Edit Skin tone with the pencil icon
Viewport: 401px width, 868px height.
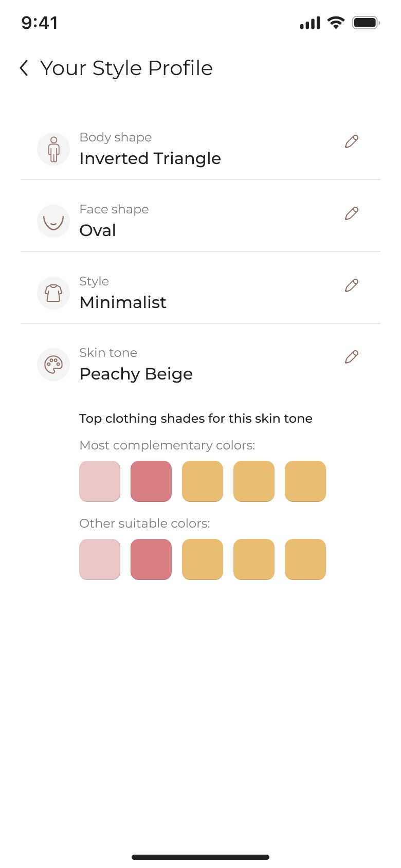coord(352,357)
